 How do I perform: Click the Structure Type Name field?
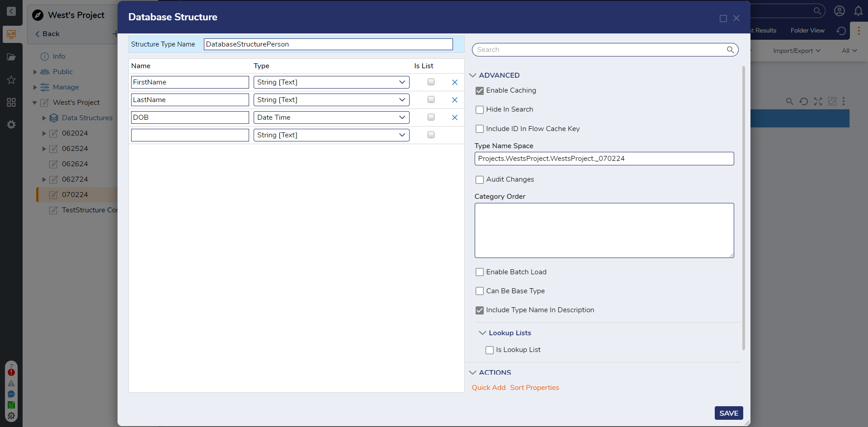point(328,44)
